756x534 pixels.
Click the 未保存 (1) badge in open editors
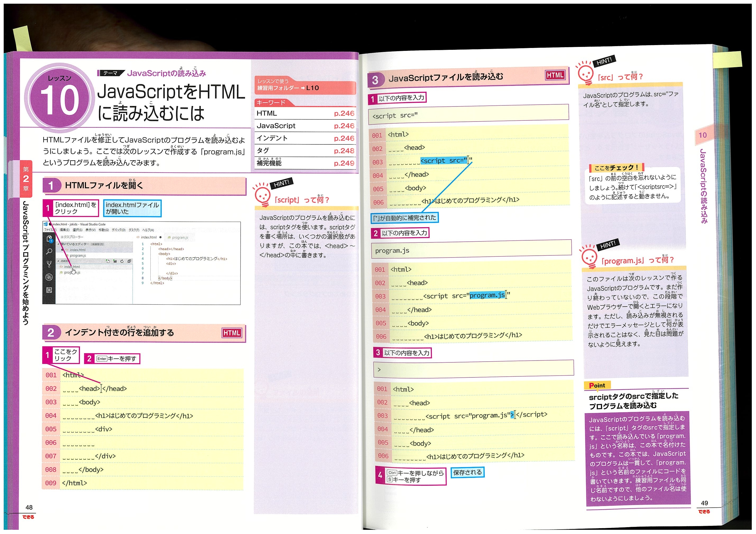[x=97, y=244]
